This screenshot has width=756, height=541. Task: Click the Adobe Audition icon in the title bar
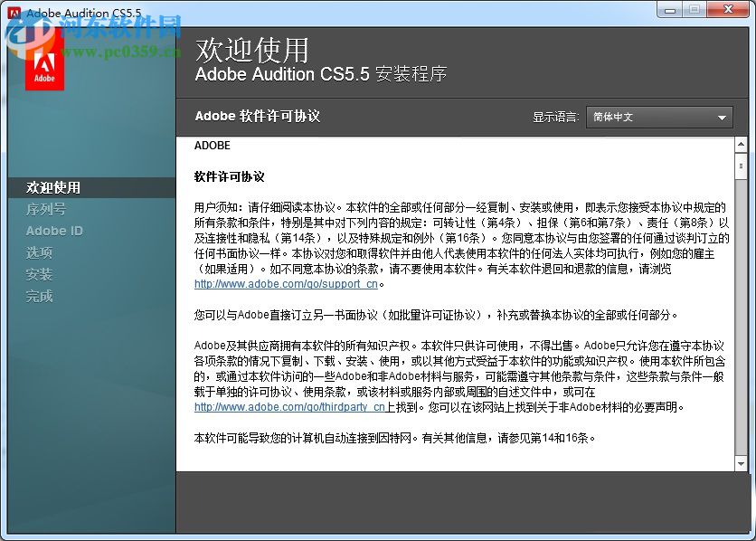(x=13, y=10)
